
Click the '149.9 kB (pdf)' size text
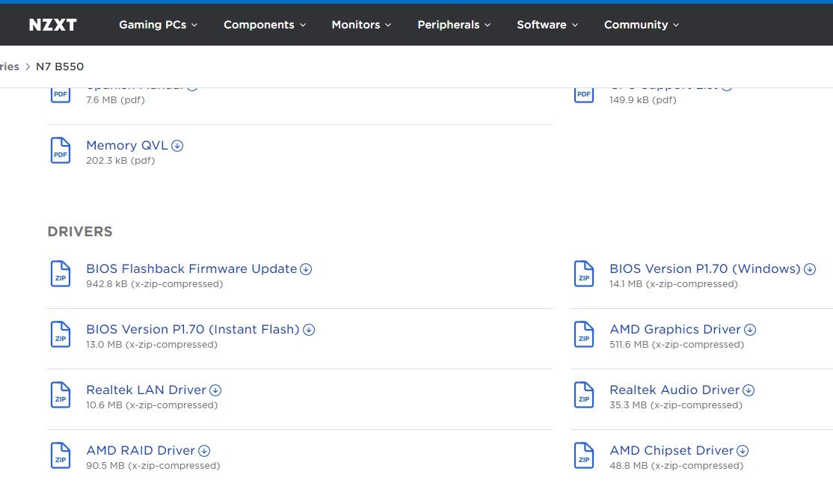point(643,100)
